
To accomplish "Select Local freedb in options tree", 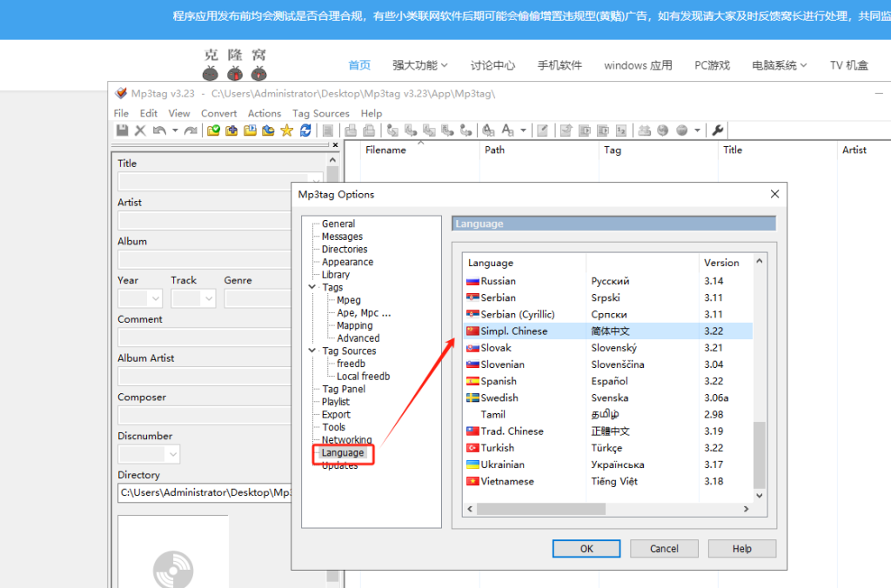I will pyautogui.click(x=363, y=376).
